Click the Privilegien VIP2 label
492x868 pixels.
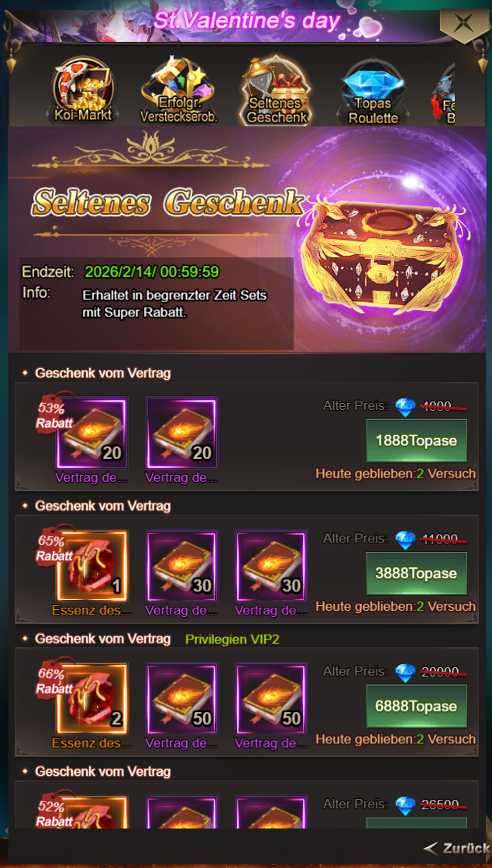point(232,639)
